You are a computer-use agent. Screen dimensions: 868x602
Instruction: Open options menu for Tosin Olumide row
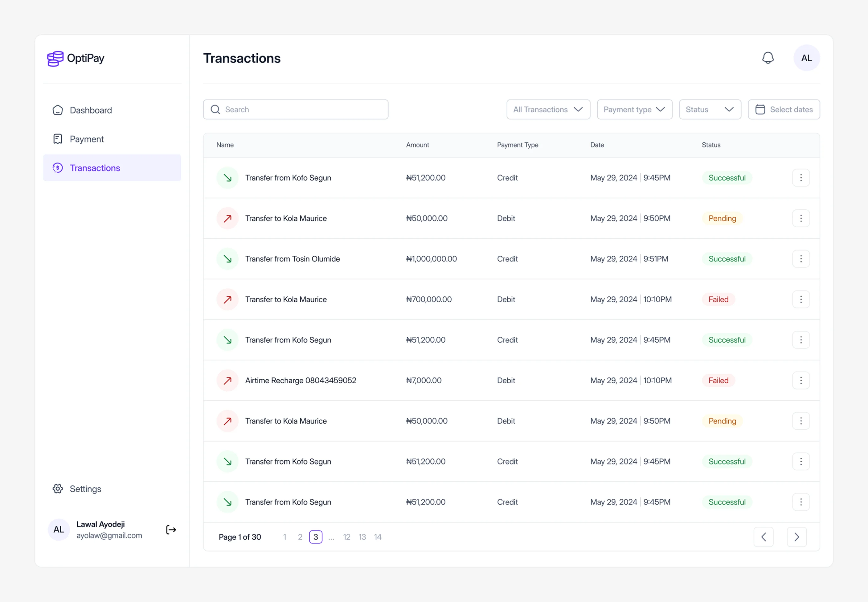pyautogui.click(x=801, y=259)
